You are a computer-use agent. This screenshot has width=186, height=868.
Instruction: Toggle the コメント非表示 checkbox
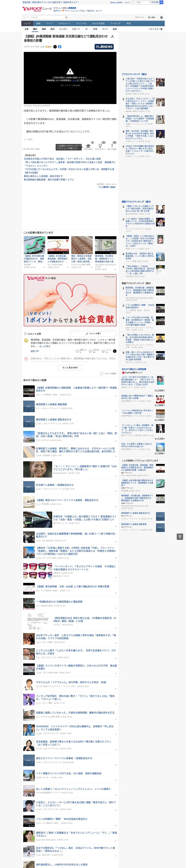(x=102, y=373)
